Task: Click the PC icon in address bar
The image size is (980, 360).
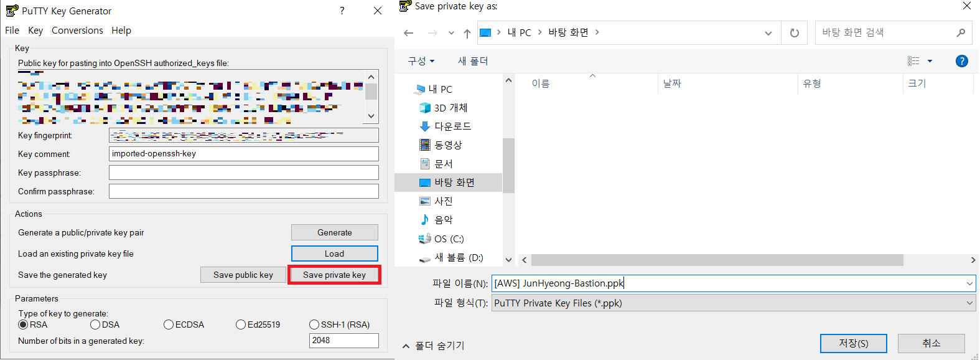Action: tap(486, 32)
